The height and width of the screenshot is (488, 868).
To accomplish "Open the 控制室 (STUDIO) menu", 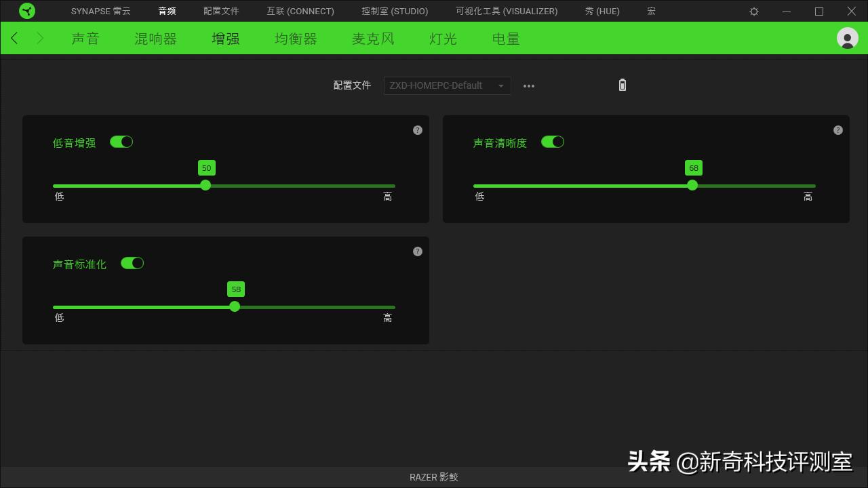I will pos(395,11).
